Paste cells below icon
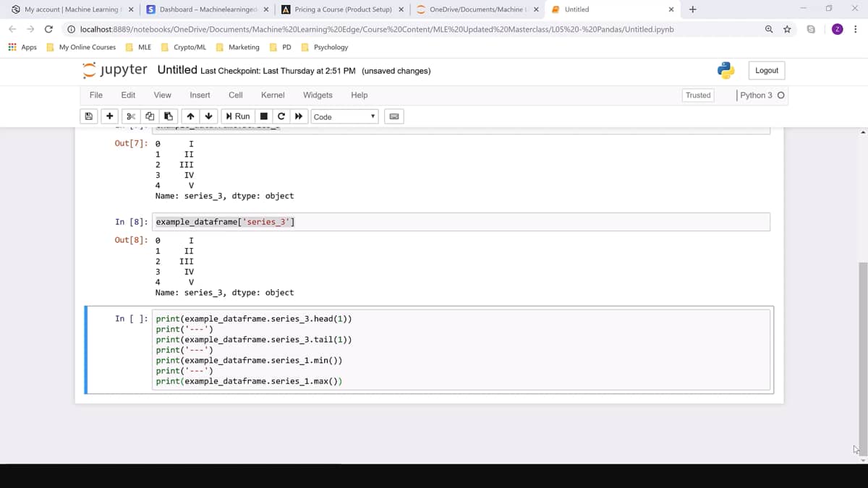The height and width of the screenshot is (488, 868). 168,116
